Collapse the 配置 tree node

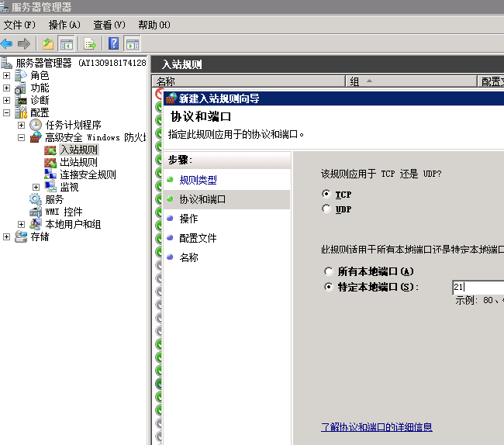(6, 112)
